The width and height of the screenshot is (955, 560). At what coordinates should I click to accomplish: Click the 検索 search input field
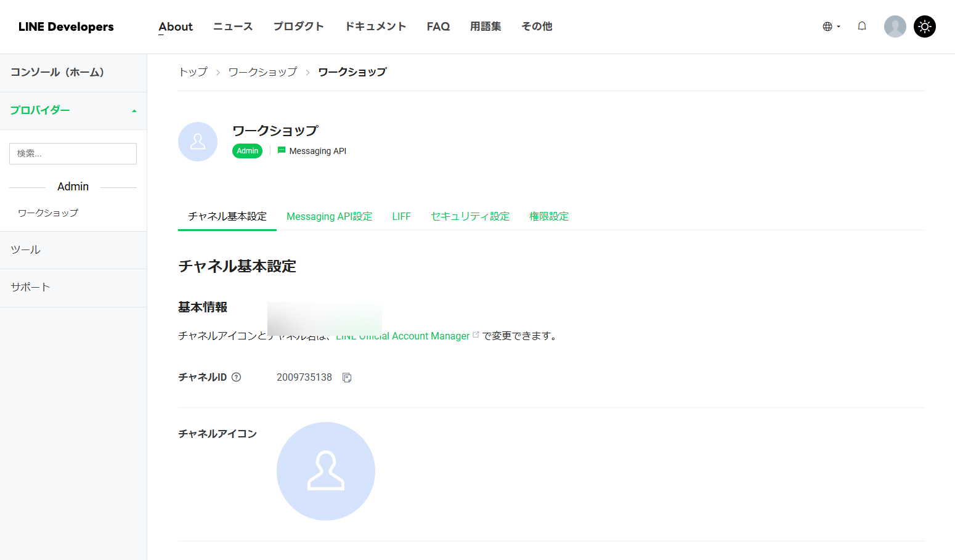(x=72, y=153)
